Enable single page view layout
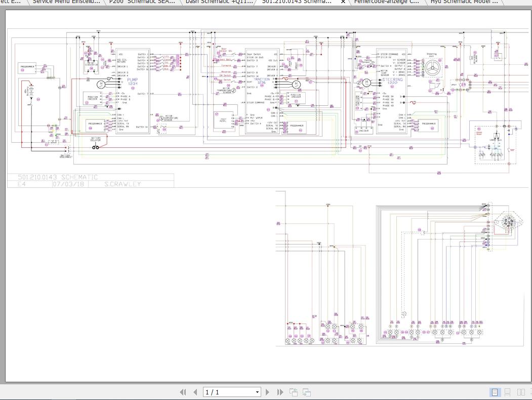The height and width of the screenshot is (400, 532). pos(494,392)
